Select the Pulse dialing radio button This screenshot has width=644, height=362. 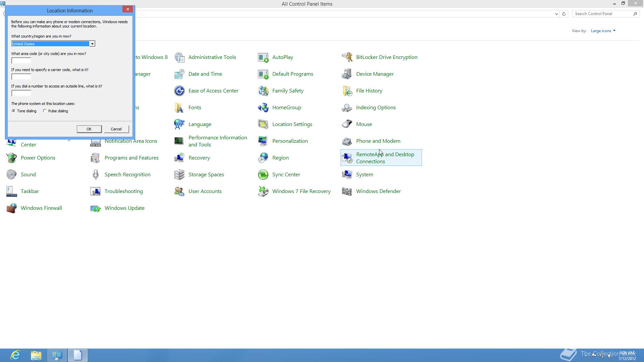(x=45, y=111)
